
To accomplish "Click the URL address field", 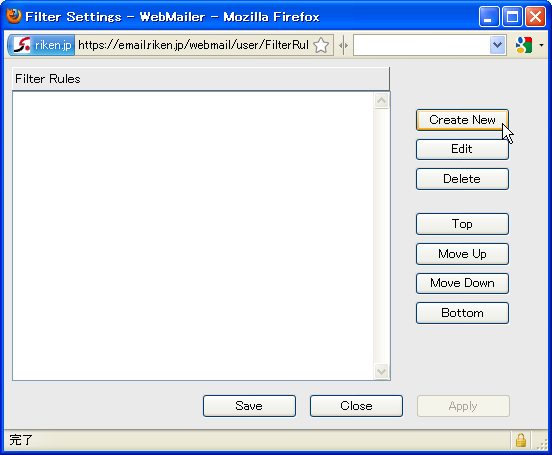I will [x=193, y=45].
